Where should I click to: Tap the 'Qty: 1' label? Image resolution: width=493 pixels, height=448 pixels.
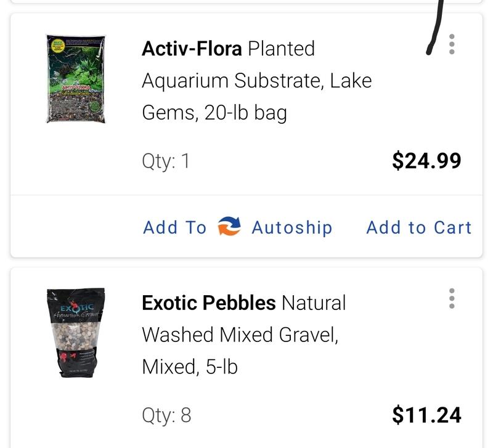tap(166, 162)
